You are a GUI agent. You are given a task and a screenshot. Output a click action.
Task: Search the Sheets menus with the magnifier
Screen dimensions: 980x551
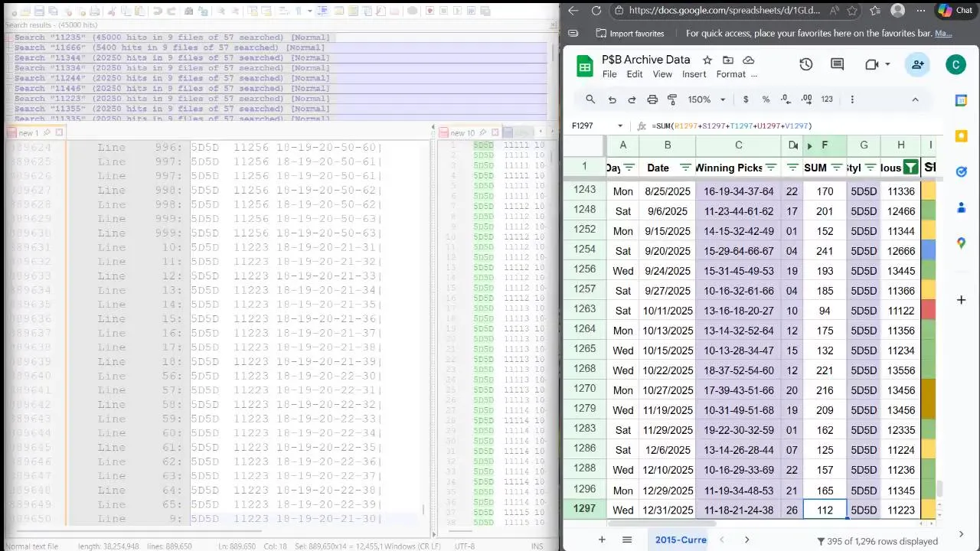click(x=590, y=99)
